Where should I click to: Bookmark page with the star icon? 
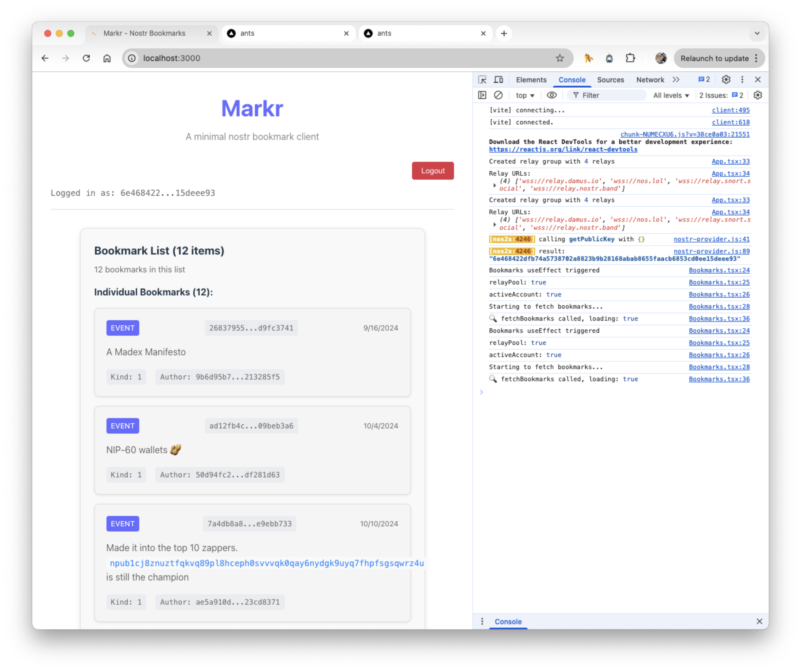click(x=560, y=58)
